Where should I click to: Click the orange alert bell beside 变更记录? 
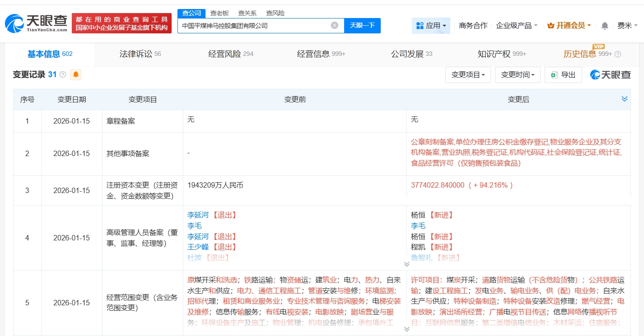tap(76, 74)
